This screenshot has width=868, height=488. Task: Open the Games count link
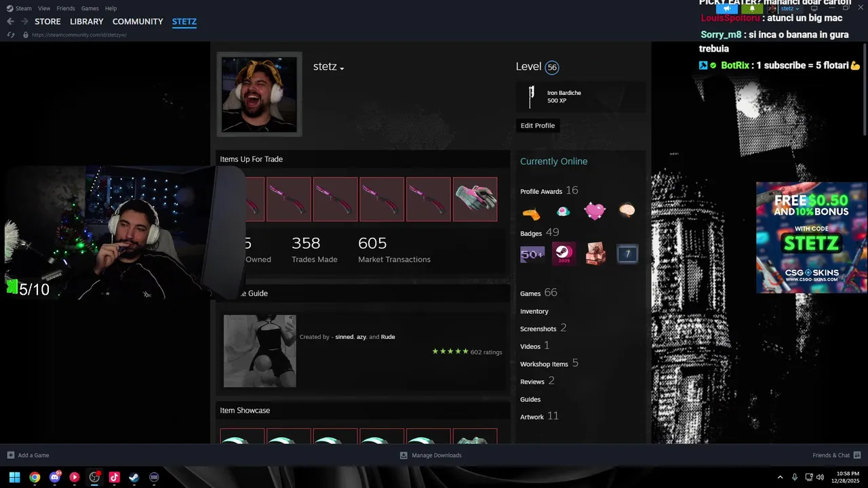click(538, 293)
